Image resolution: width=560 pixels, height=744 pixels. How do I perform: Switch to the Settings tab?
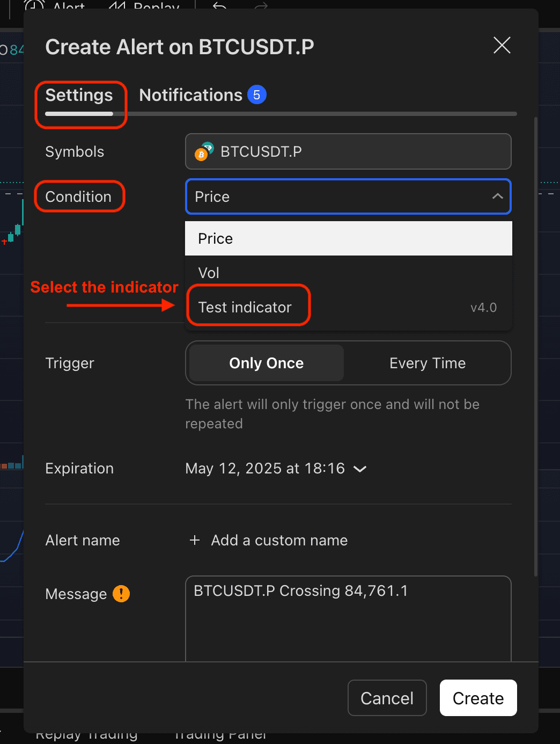click(x=79, y=95)
